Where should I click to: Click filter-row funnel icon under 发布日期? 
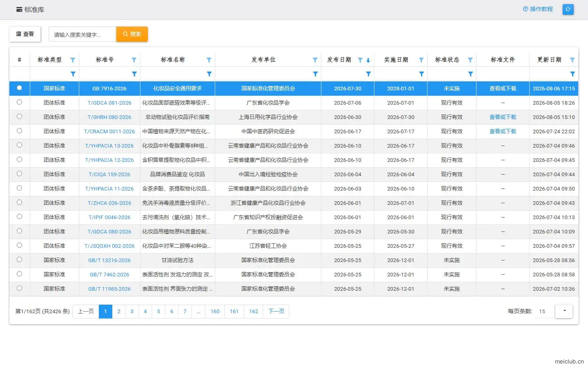coord(368,74)
